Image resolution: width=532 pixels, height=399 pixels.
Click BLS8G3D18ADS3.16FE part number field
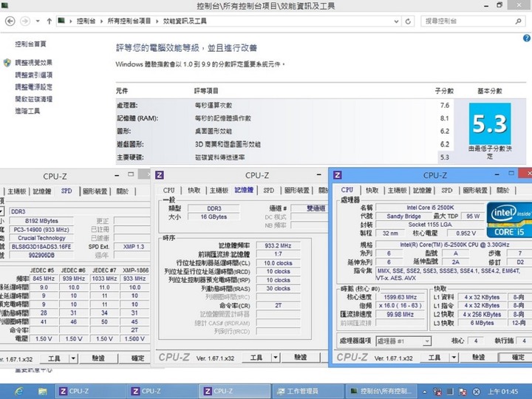click(x=41, y=247)
